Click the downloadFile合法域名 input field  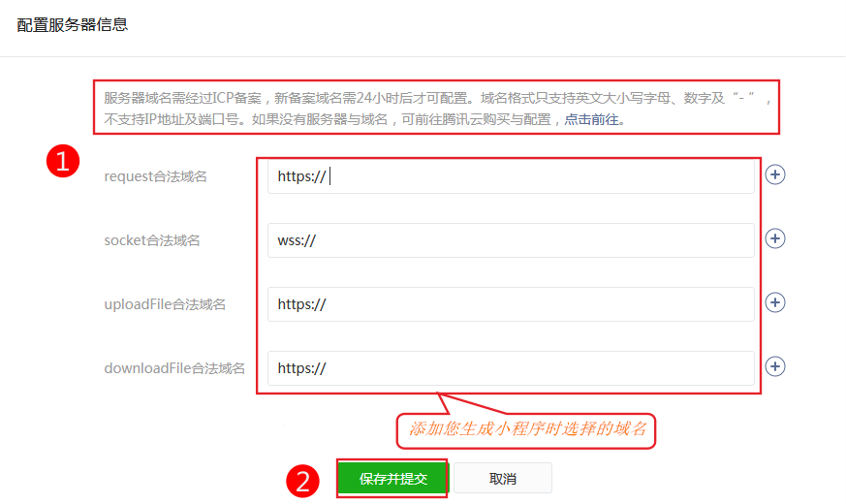[x=511, y=368]
